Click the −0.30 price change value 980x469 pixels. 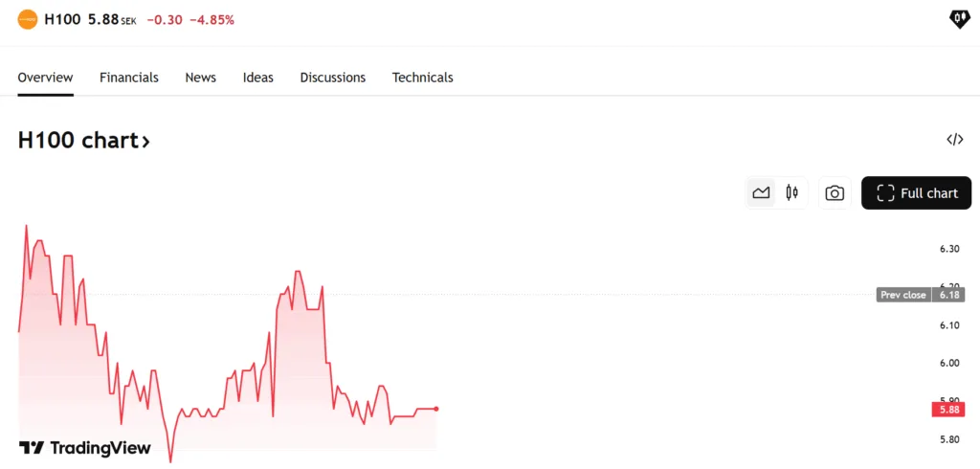click(x=165, y=20)
